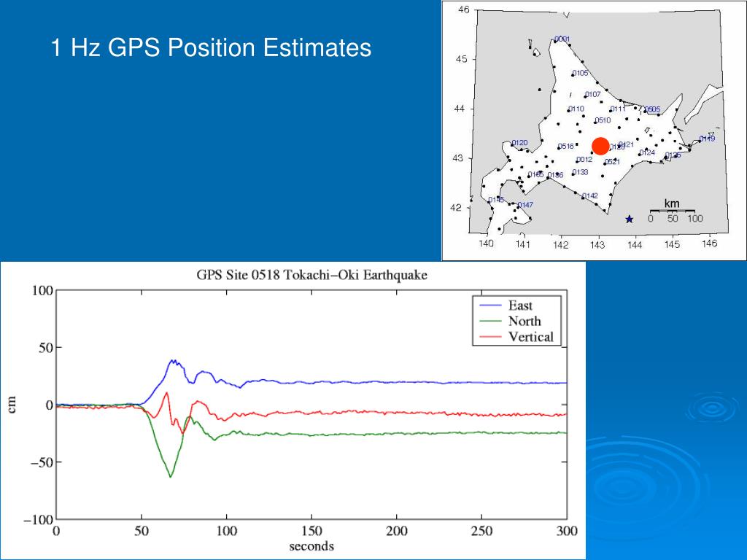Click the chart title "GPS Site 0518 Tokachi-Oki Earthquake"

click(311, 275)
